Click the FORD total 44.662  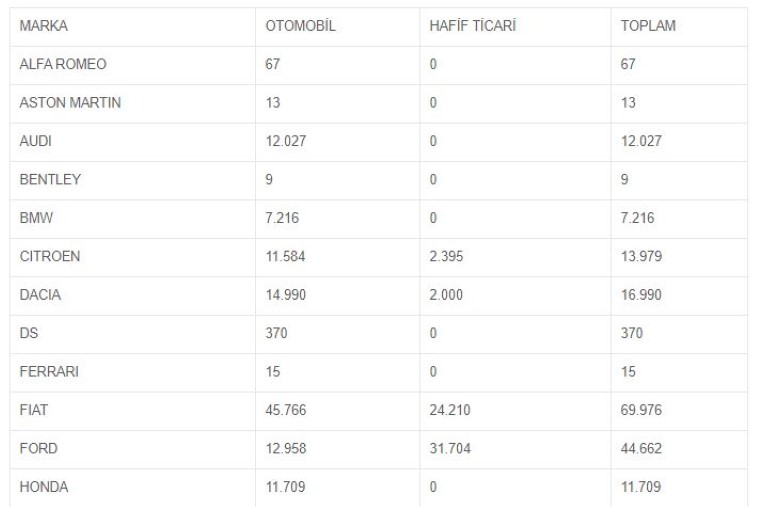(x=641, y=448)
